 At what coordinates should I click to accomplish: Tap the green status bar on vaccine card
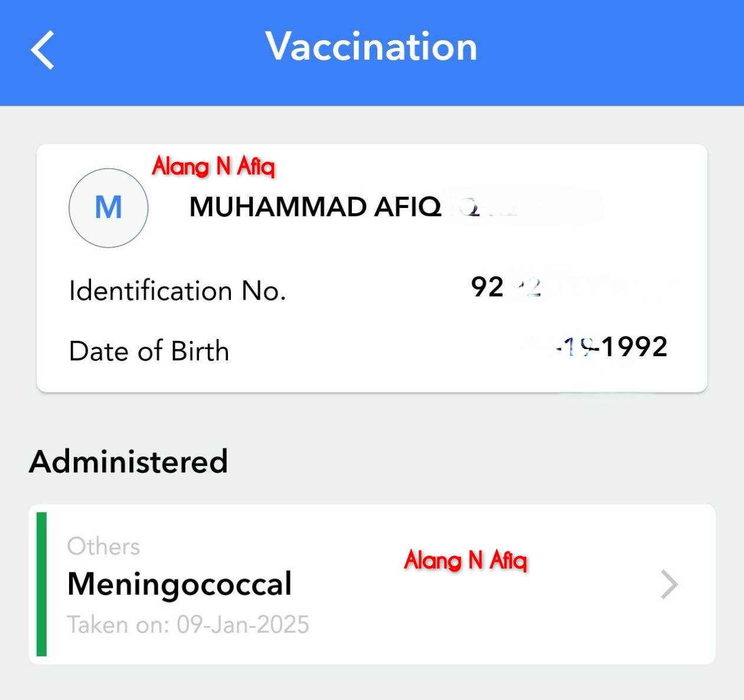(41, 584)
